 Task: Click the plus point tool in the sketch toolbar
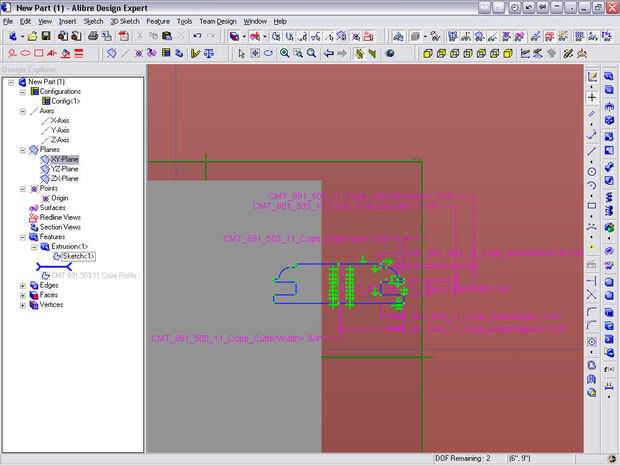[x=592, y=97]
